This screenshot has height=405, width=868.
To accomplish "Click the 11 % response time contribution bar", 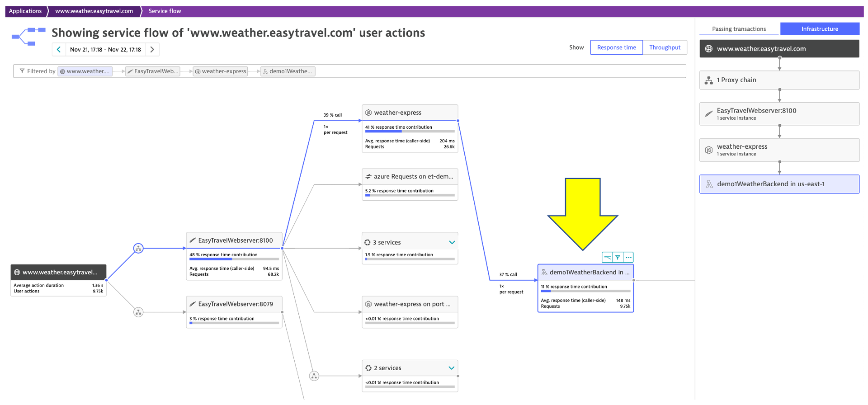I will coord(585,291).
